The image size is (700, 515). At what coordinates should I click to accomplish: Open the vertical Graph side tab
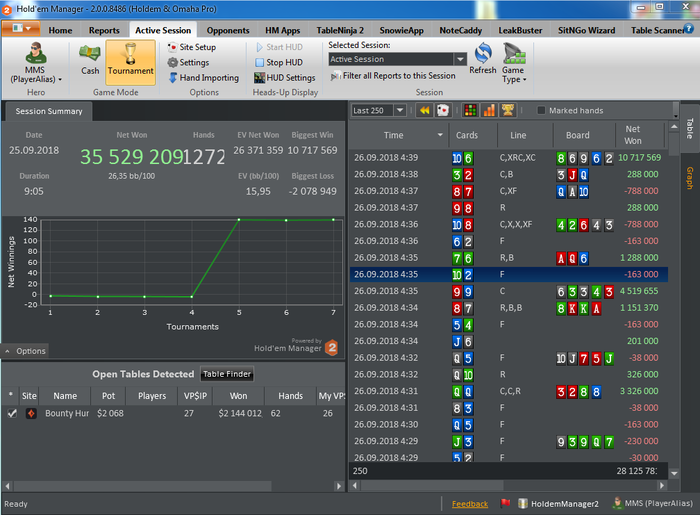tap(690, 178)
